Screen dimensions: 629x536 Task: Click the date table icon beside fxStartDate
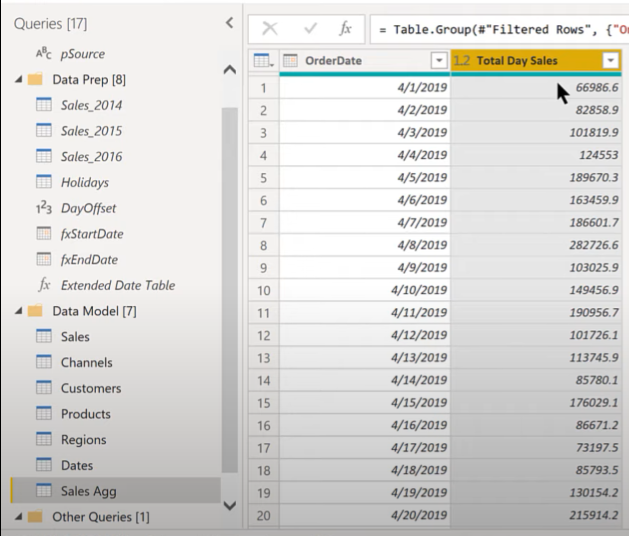click(44, 233)
